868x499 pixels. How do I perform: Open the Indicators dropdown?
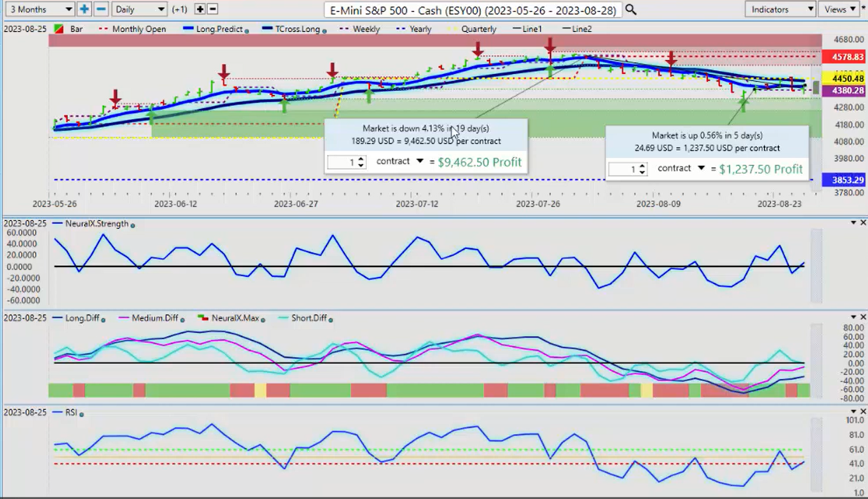coord(781,9)
